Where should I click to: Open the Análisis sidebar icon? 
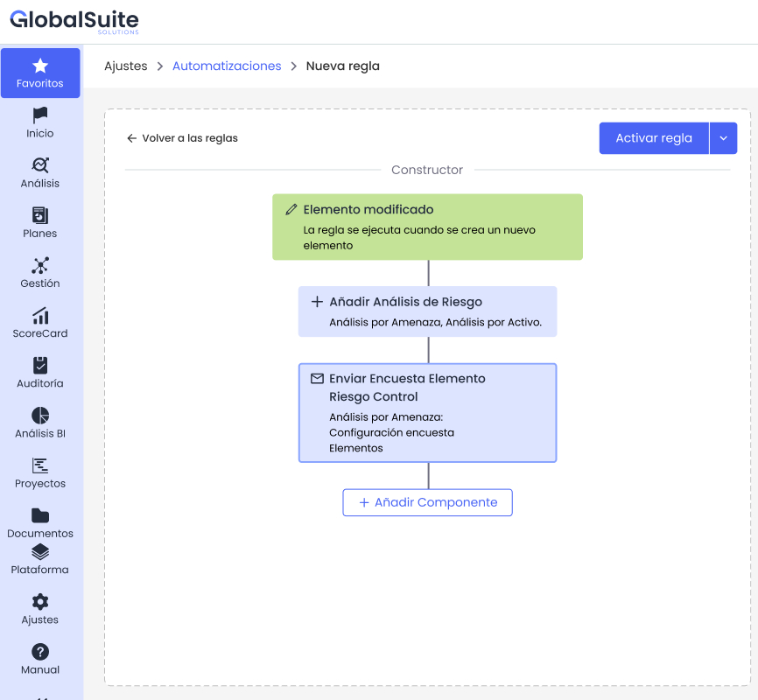pyautogui.click(x=40, y=165)
